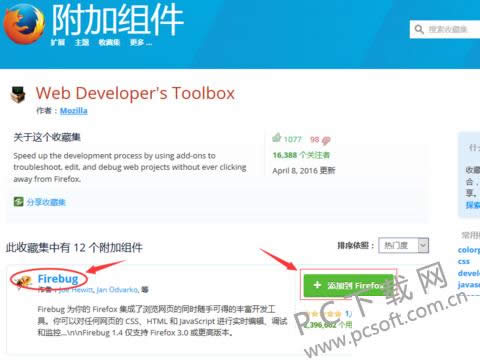Image resolution: width=480 pixels, height=360 pixels.
Task: Open the Mozilla author link
Action: click(74, 111)
